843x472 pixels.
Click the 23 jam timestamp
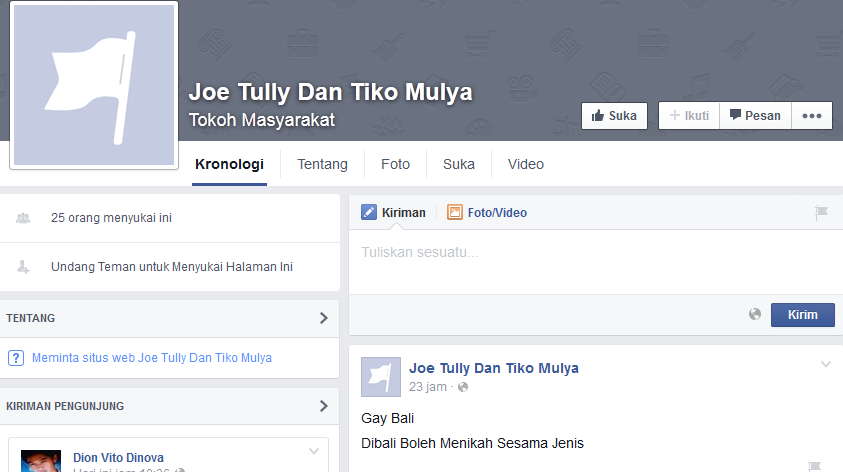428,387
